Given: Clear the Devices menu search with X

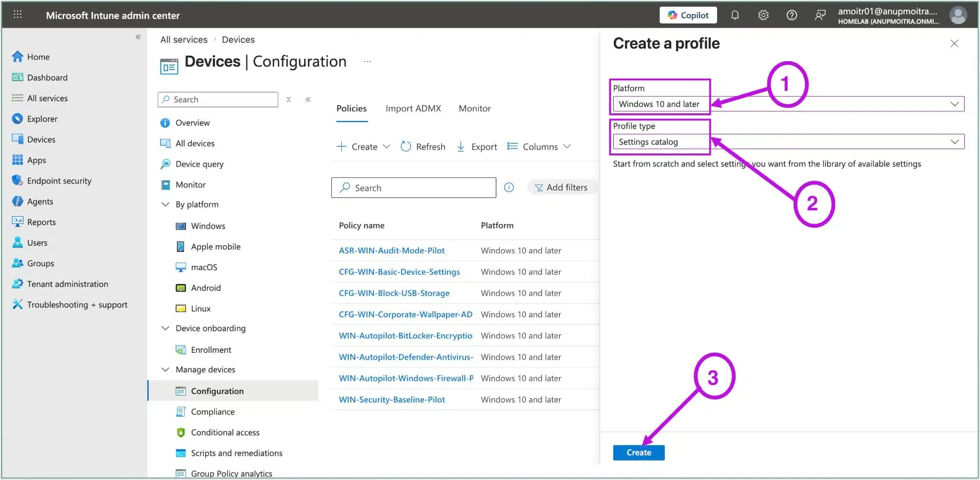Looking at the screenshot, I should [x=289, y=99].
